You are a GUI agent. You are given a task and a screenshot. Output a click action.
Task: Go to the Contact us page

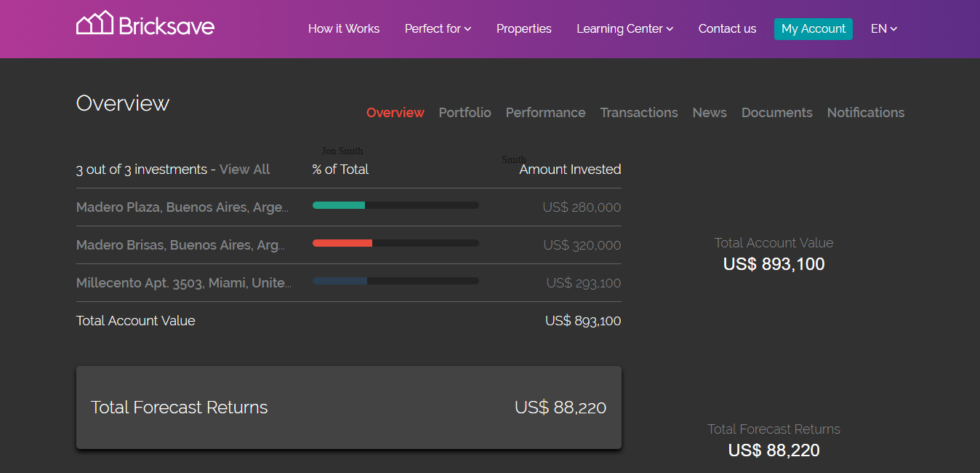727,29
